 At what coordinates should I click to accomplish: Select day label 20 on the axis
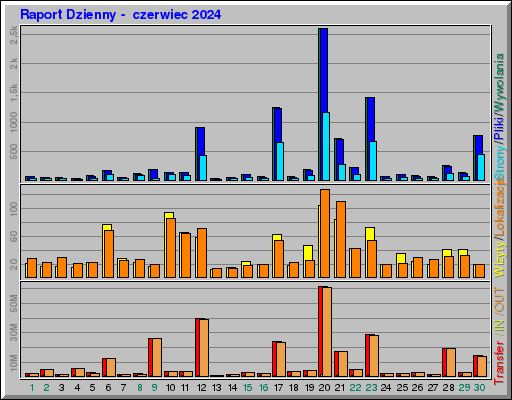[x=324, y=388]
